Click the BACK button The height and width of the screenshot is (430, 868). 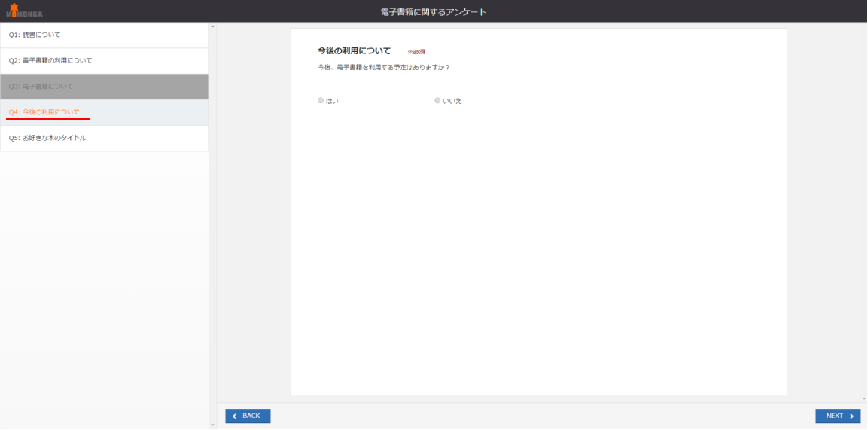tap(248, 416)
